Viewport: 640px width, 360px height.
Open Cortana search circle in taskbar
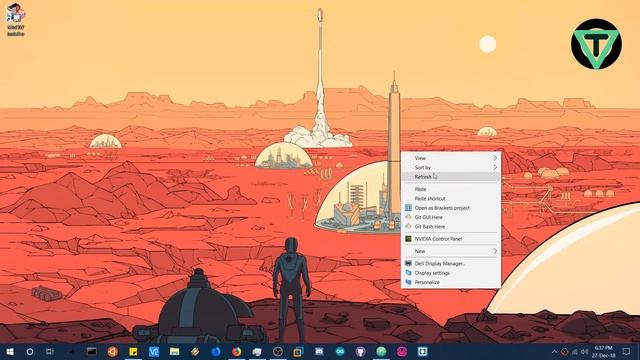[x=30, y=351]
